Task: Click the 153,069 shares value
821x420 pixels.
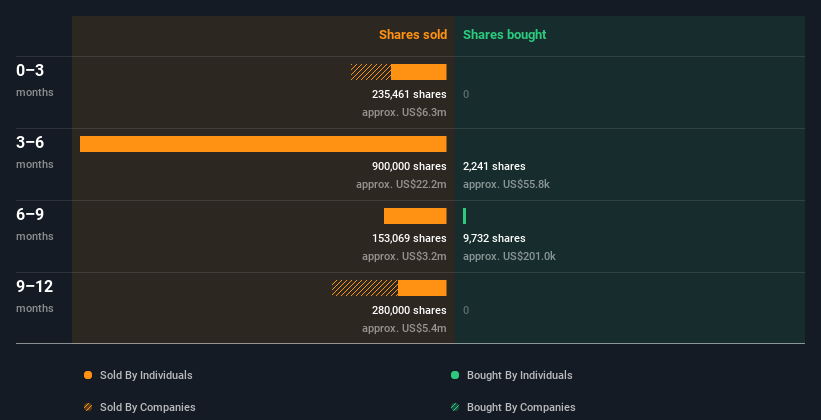Action: pos(409,238)
